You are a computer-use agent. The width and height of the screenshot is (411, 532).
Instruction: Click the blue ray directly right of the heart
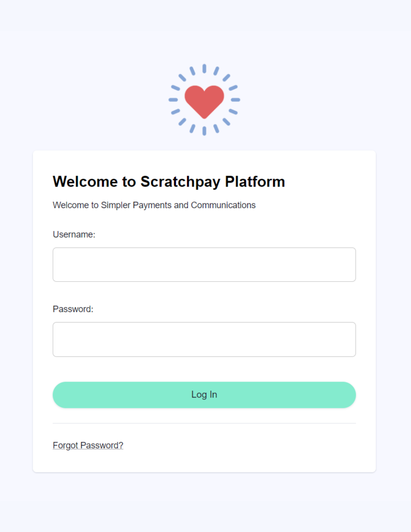coord(235,100)
